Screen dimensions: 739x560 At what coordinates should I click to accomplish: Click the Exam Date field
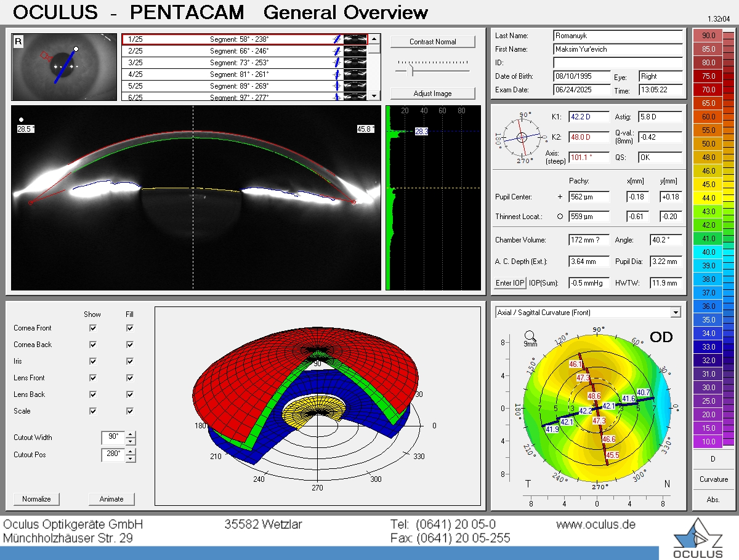pos(581,90)
